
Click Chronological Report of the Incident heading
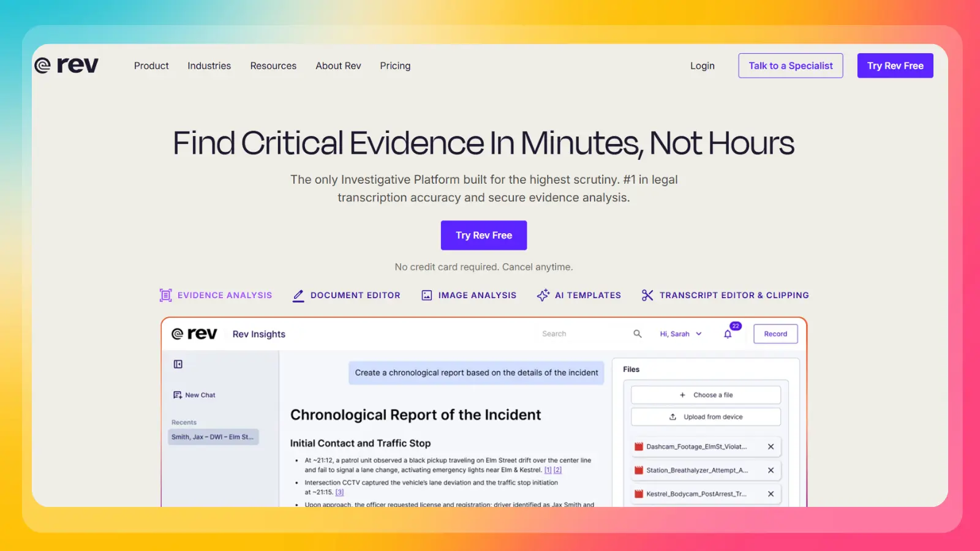coord(415,415)
